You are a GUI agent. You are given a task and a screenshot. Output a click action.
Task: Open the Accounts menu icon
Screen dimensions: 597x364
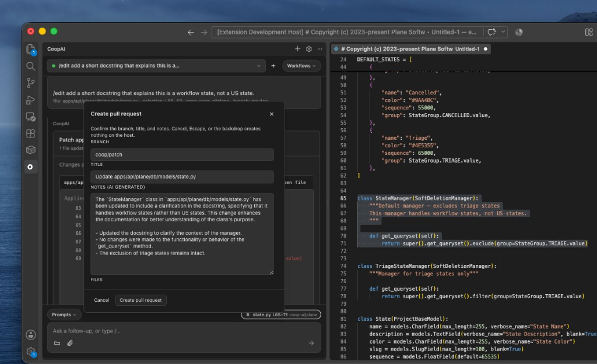click(31, 335)
